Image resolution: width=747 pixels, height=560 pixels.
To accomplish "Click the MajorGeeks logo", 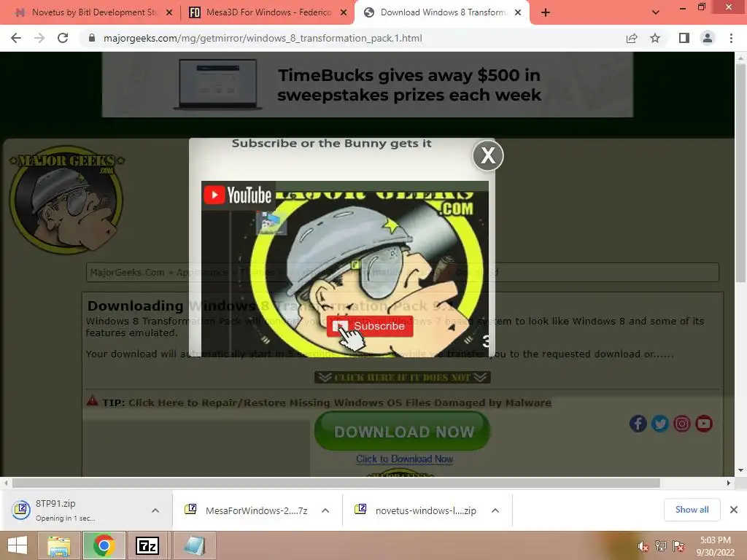I will pyautogui.click(x=66, y=199).
